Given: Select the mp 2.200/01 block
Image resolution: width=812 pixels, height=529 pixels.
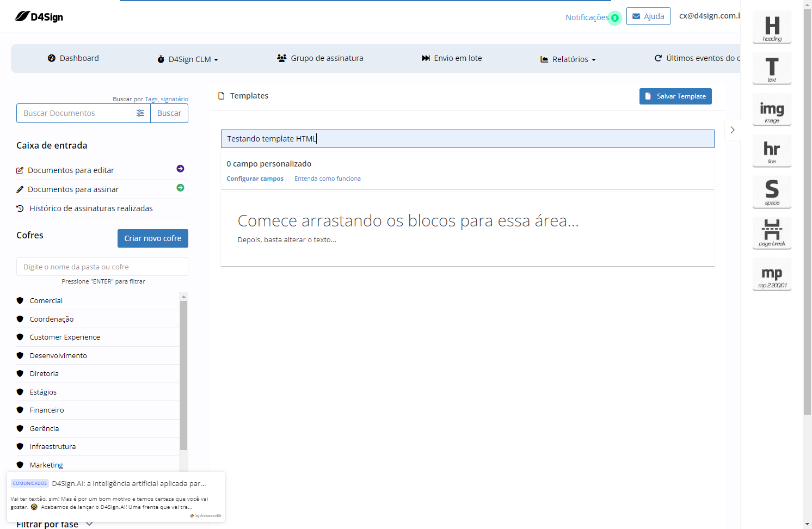Looking at the screenshot, I should [x=772, y=274].
